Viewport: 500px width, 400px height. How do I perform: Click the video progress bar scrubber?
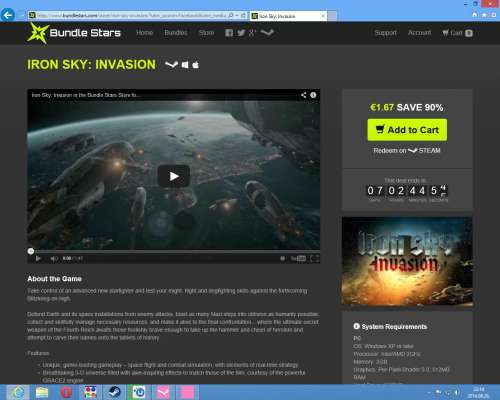click(x=31, y=251)
